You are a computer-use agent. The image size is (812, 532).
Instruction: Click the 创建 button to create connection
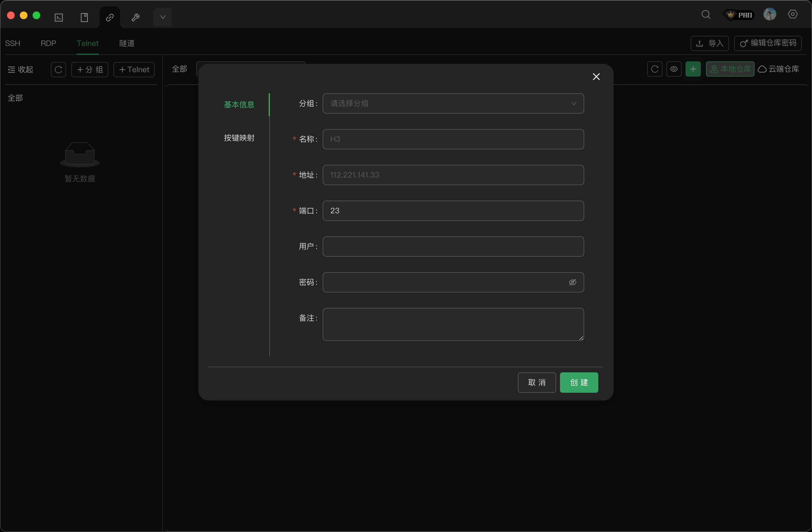(x=578, y=382)
